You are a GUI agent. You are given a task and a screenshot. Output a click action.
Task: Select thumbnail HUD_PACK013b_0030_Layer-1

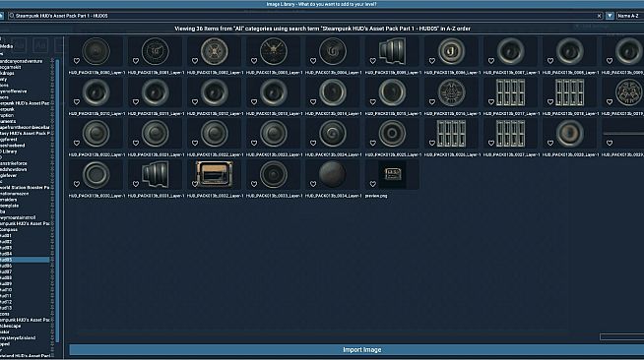tap(97, 175)
